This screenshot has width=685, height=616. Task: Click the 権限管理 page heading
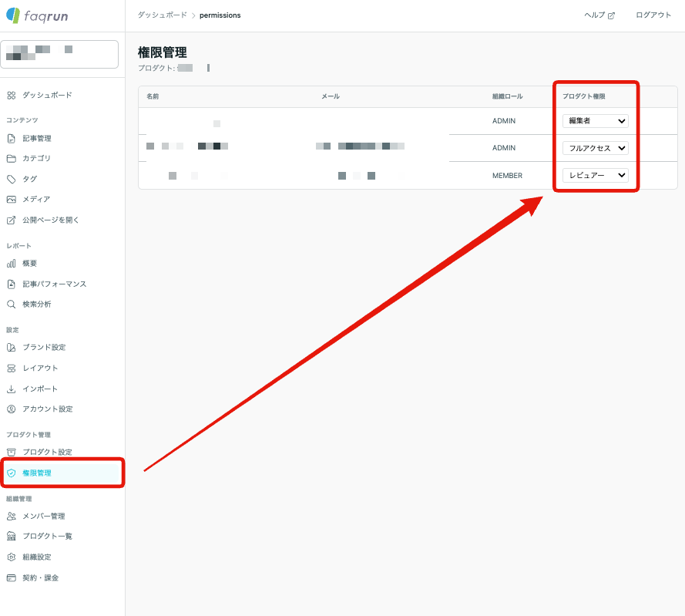(163, 52)
